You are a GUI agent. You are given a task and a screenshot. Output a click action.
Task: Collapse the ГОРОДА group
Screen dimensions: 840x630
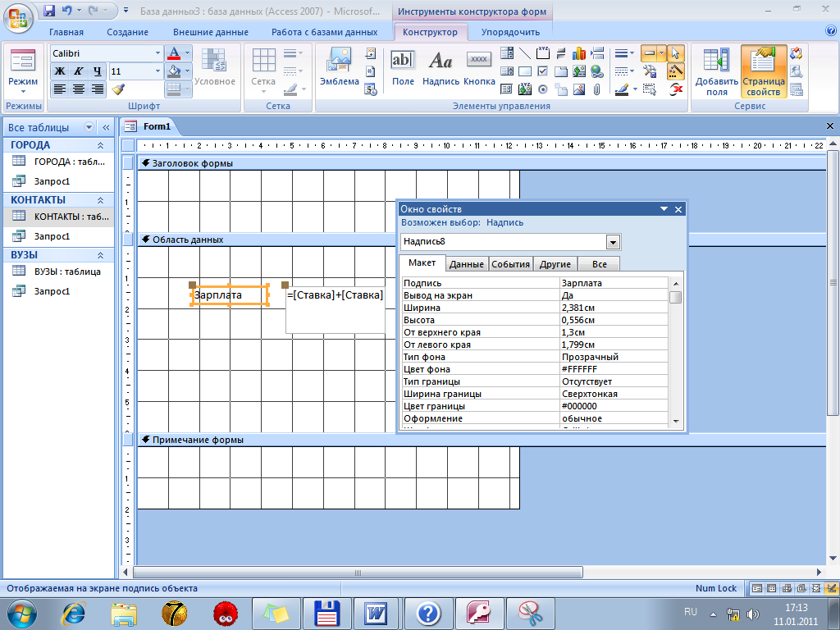coord(100,145)
